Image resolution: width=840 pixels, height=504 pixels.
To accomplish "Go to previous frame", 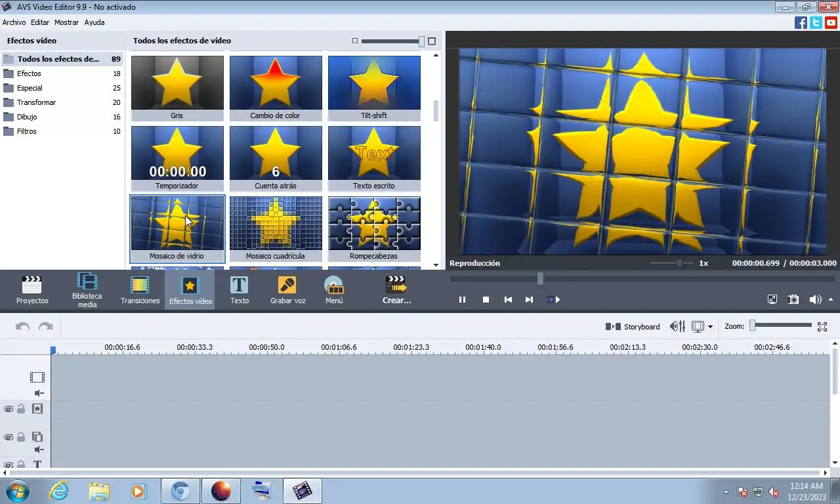I will (508, 299).
